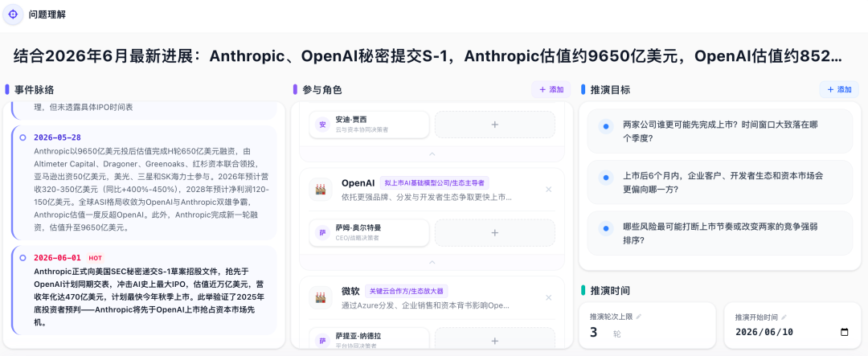
Task: Set the 推演轮次上限 value 3
Action: pyautogui.click(x=593, y=332)
